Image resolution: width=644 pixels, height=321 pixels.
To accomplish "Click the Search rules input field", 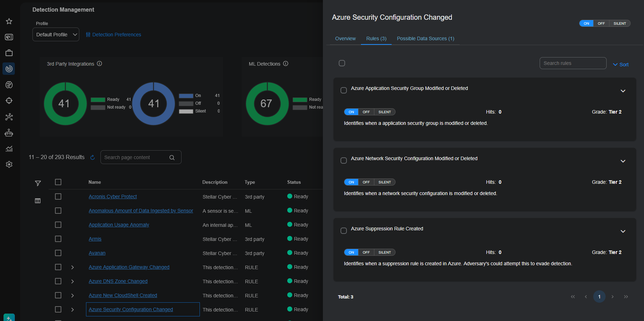I will tap(572, 63).
